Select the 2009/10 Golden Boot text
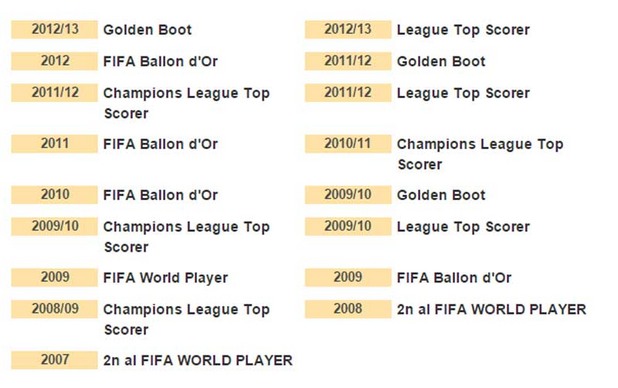This screenshot has height=388, width=618. [x=441, y=195]
